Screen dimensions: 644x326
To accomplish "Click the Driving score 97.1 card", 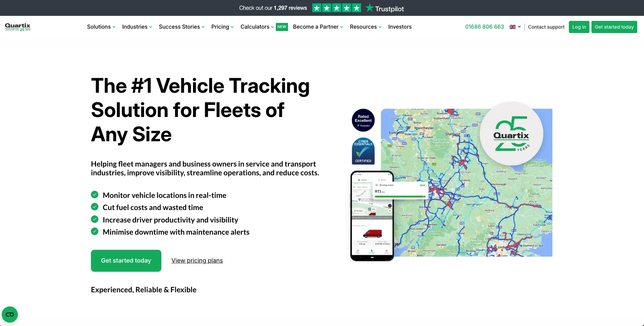I will [x=400, y=190].
